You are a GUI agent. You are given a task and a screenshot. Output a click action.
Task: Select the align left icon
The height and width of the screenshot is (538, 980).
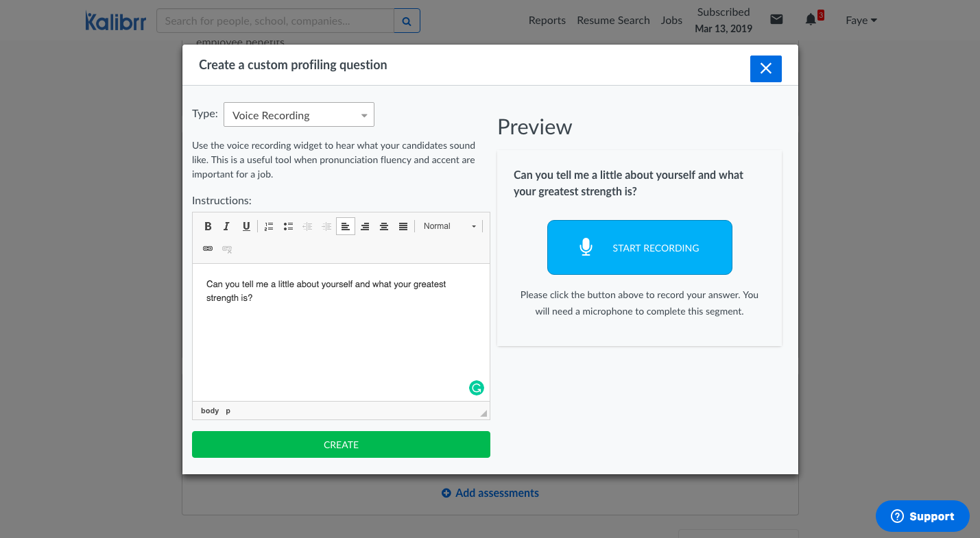tap(346, 226)
